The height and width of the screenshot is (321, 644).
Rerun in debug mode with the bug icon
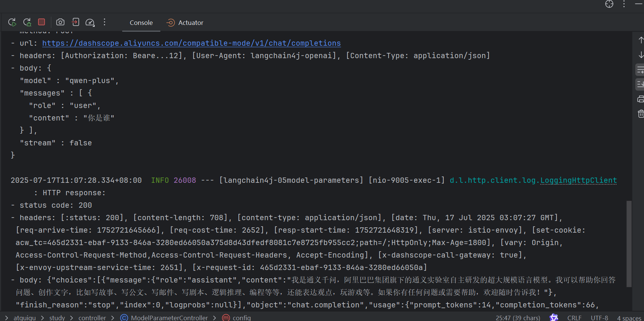(27, 22)
